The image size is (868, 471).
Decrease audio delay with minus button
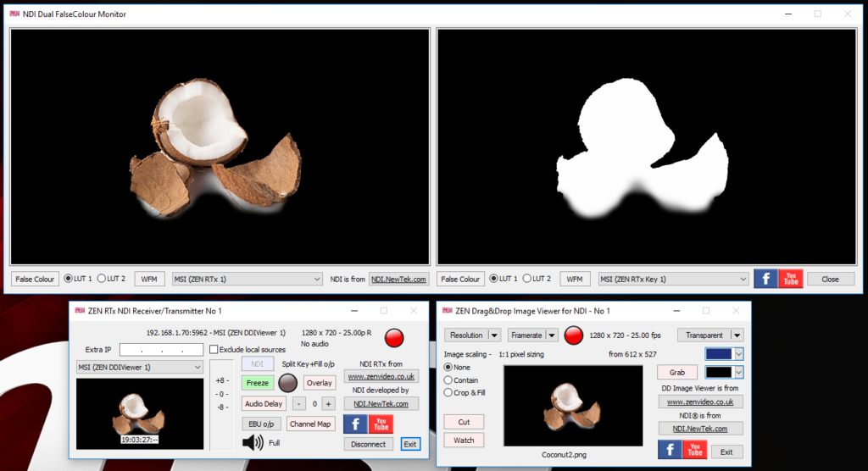pyautogui.click(x=299, y=403)
